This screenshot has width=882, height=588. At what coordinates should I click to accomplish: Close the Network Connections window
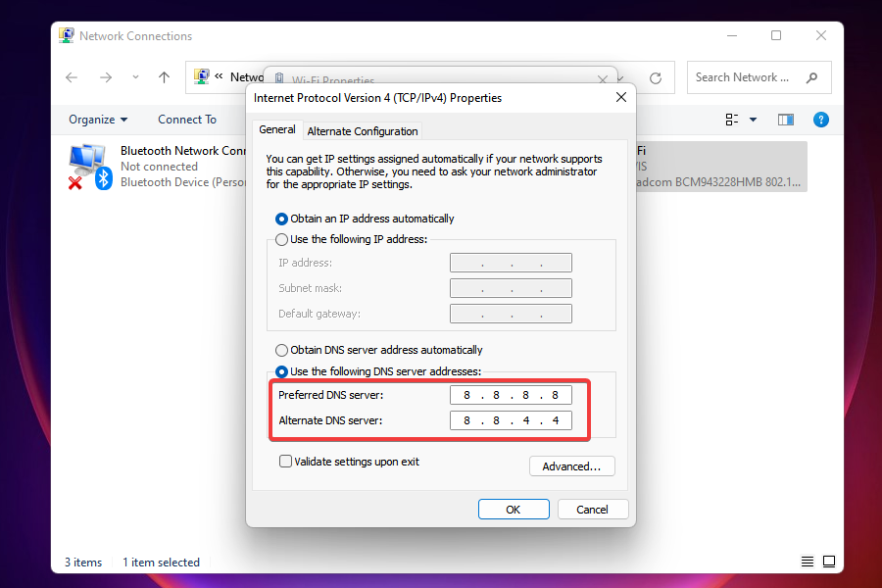821,35
